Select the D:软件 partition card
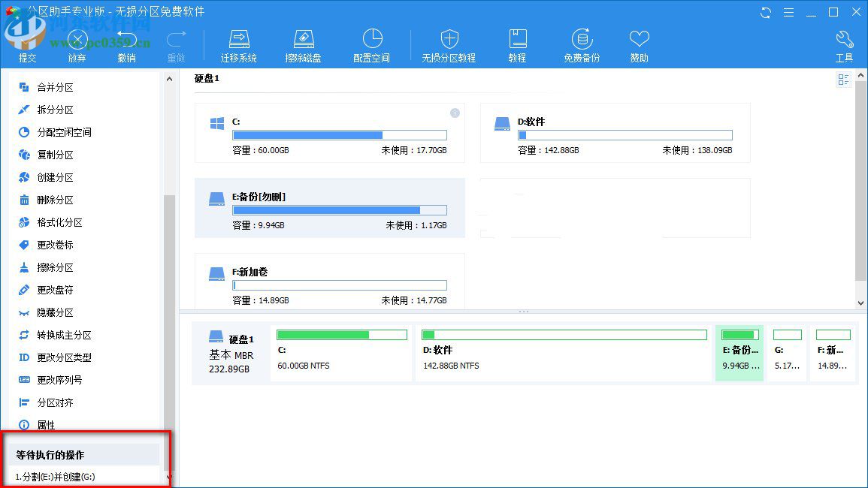 (616, 132)
